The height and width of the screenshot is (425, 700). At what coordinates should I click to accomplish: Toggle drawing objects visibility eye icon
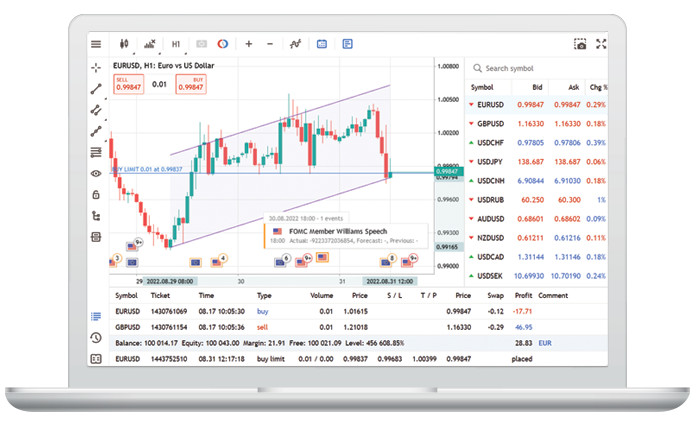tap(96, 173)
